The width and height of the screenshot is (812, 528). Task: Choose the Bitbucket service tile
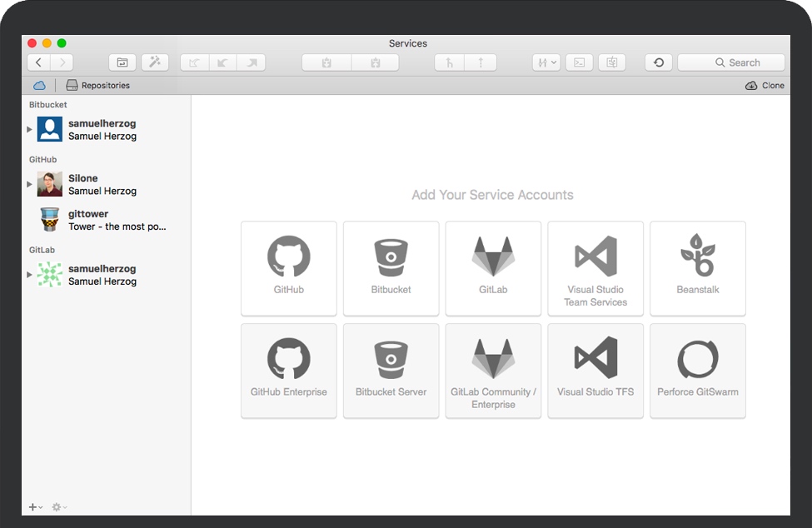(391, 267)
